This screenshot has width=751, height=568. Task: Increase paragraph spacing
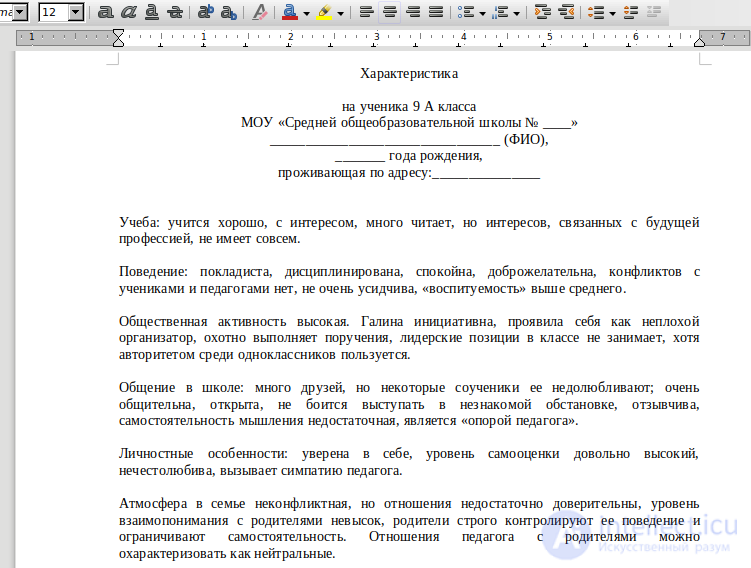click(x=631, y=12)
